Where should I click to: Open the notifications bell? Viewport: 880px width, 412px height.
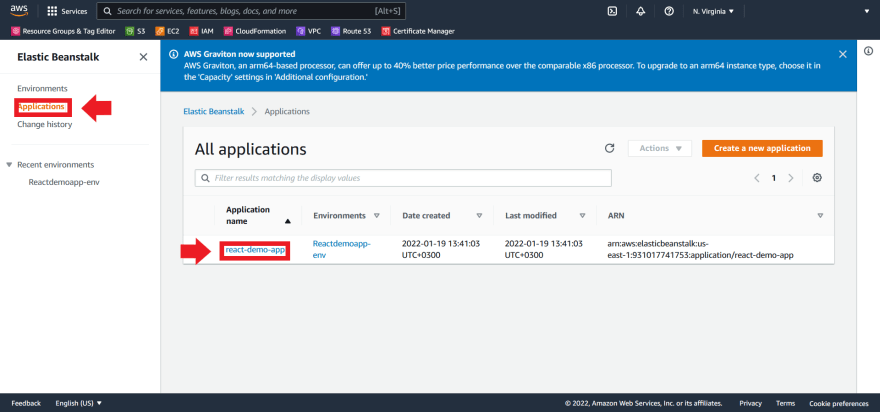point(640,11)
